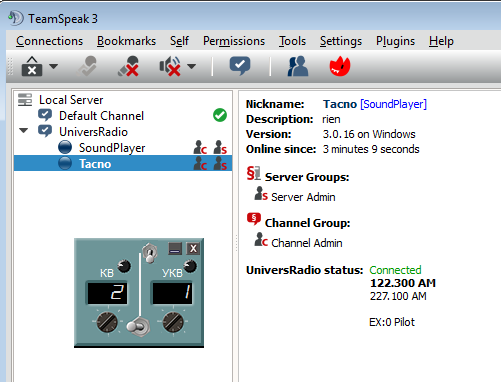Click the Default Channel bubble icon
This screenshot has width=501, height=382.
click(x=45, y=115)
